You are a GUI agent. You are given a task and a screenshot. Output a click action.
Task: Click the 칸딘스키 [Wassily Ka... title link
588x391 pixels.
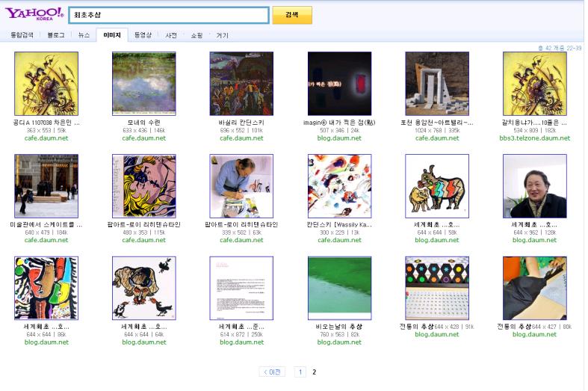[x=339, y=224]
